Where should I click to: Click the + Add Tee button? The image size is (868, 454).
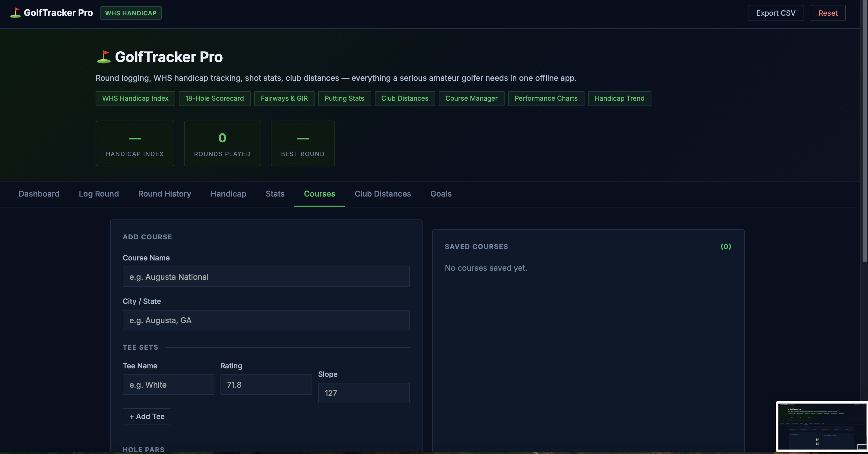[147, 416]
